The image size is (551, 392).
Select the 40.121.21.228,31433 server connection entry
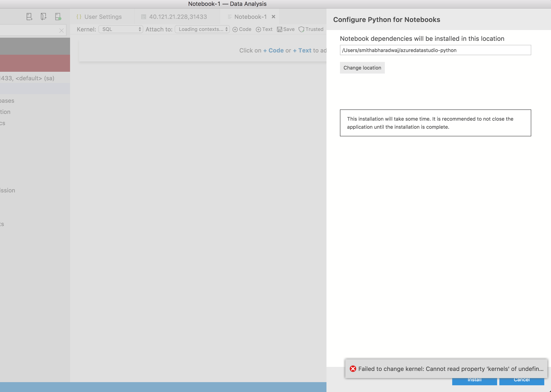pyautogui.click(x=28, y=78)
